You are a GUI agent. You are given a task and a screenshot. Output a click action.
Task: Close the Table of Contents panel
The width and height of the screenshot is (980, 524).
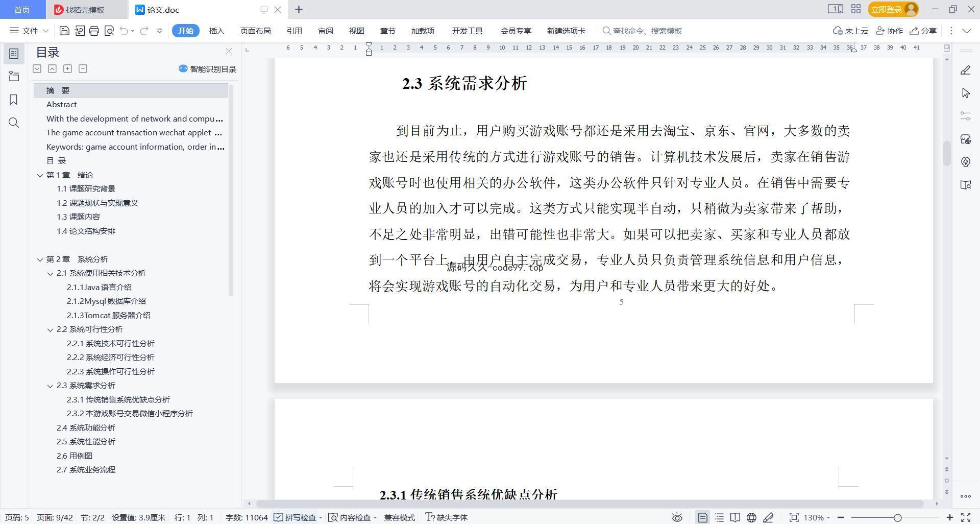point(229,52)
